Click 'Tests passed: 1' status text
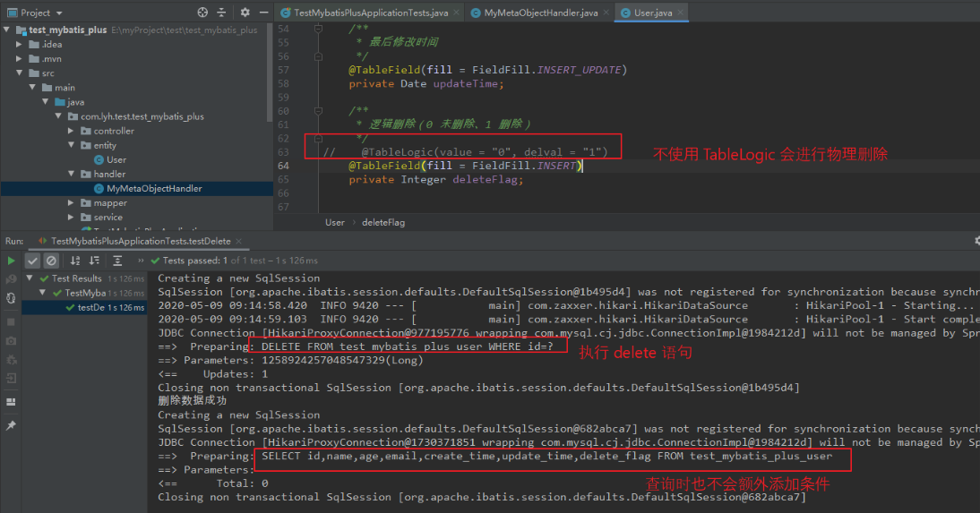The width and height of the screenshot is (980, 513). click(x=194, y=261)
